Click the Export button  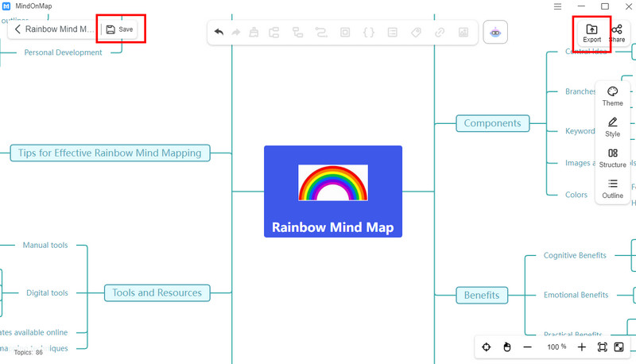591,33
